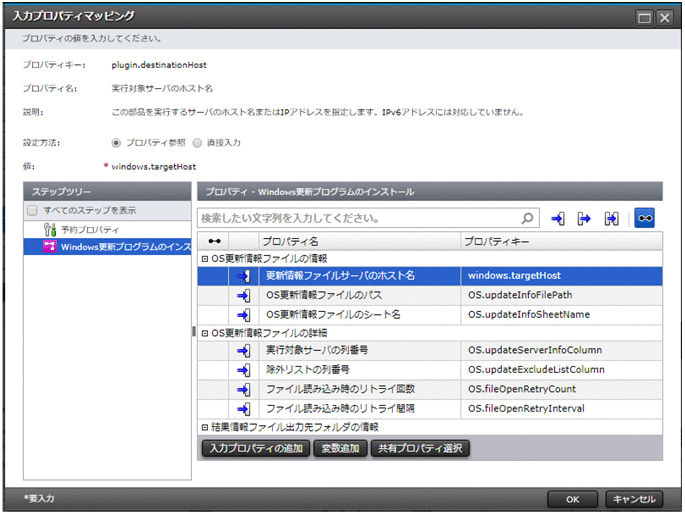
Task: Click input icon for OS更新情報ファイルのパス row
Action: coord(244,296)
